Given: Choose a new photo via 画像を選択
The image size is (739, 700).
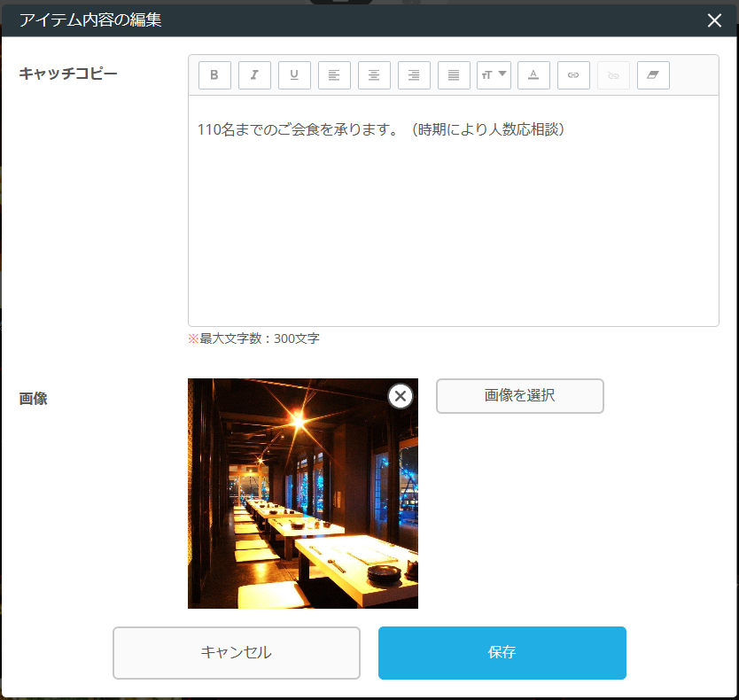Looking at the screenshot, I should point(519,396).
